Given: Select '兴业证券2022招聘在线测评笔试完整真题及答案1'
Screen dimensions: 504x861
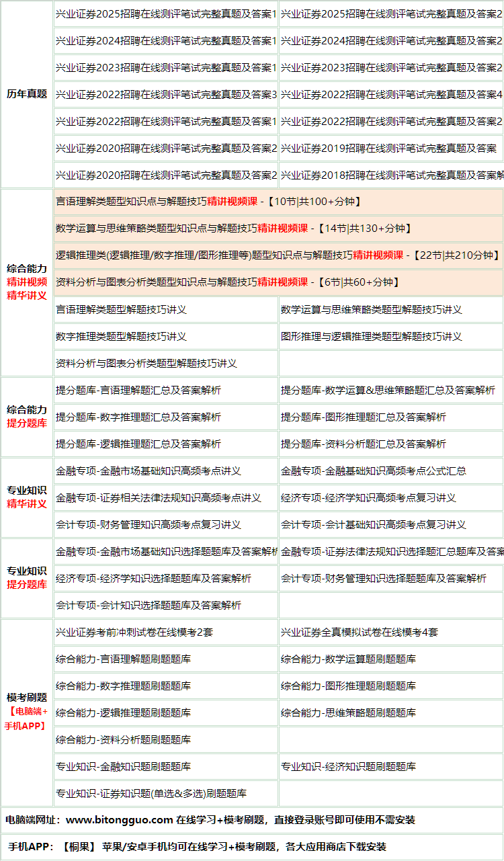Looking at the screenshot, I should pos(166,122).
